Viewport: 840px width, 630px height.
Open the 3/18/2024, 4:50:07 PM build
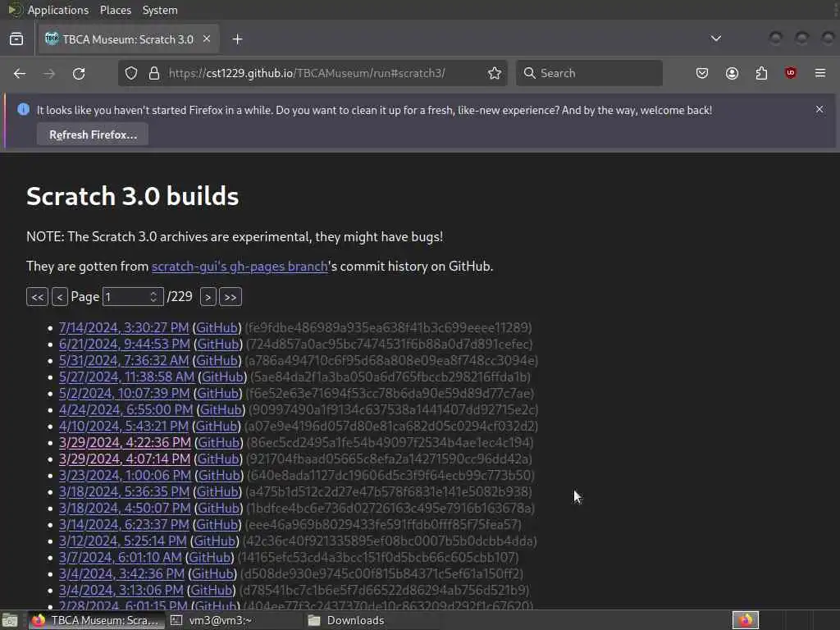(125, 508)
